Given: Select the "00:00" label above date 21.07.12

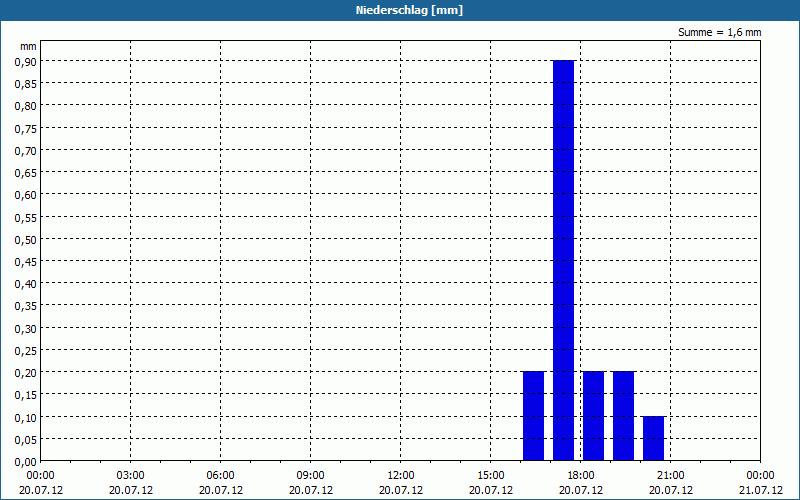Looking at the screenshot, I should [760, 476].
